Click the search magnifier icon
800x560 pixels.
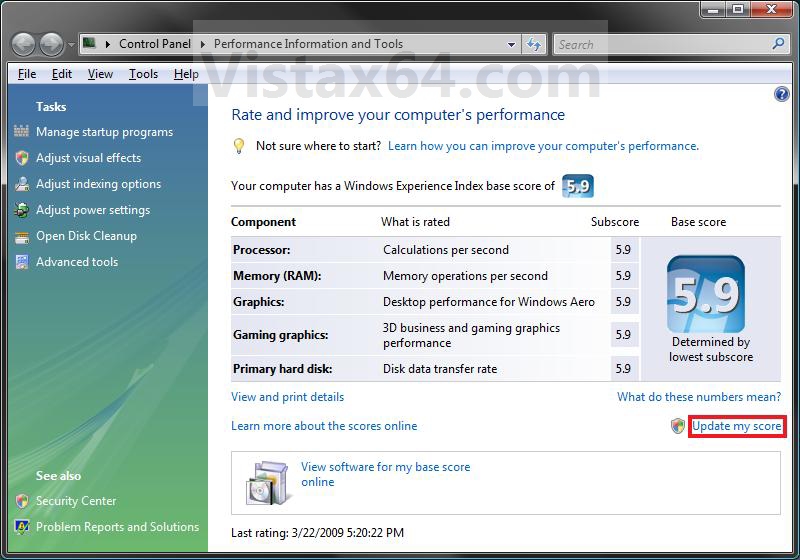(778, 44)
